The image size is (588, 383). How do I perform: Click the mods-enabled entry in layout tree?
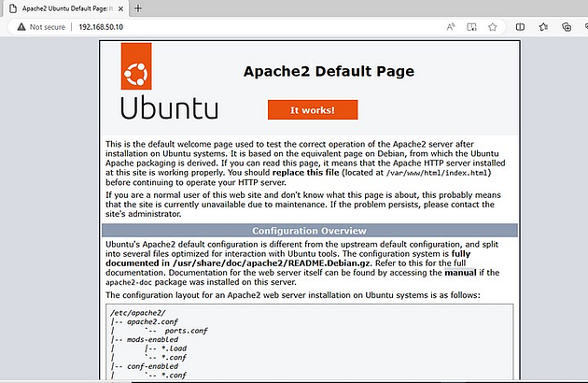(x=152, y=339)
